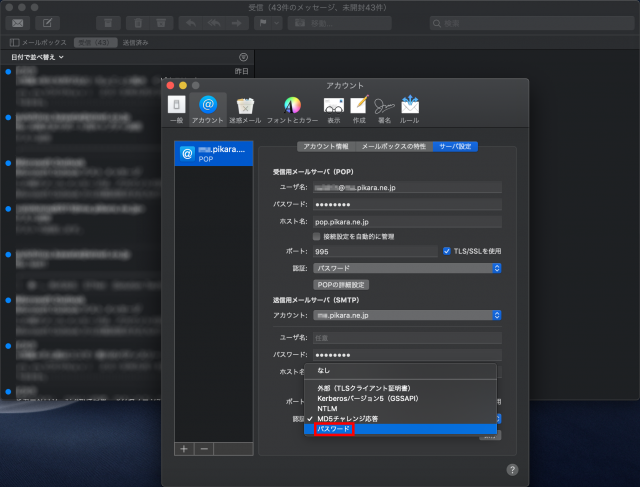
Task: Select the 迷惑メール junk mail icon
Action: point(245,108)
